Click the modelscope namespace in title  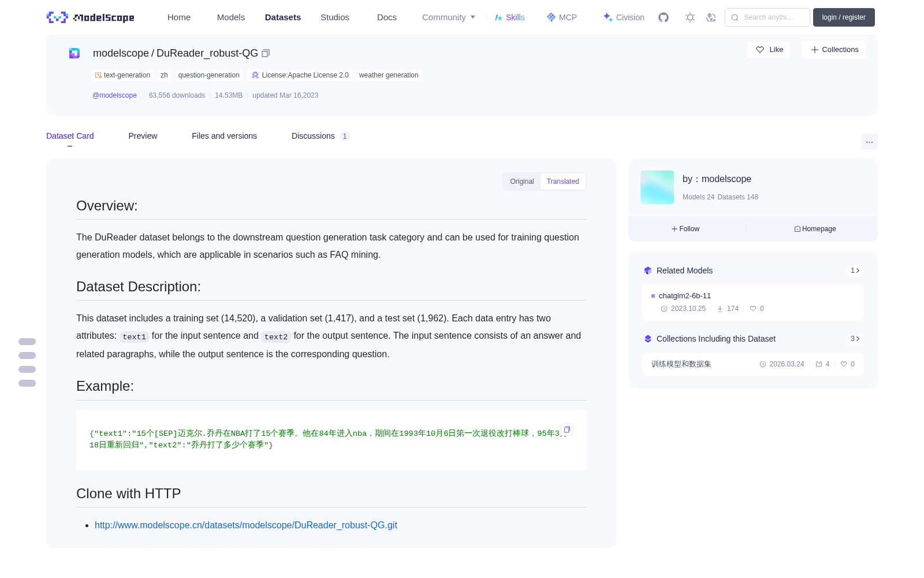pos(121,53)
